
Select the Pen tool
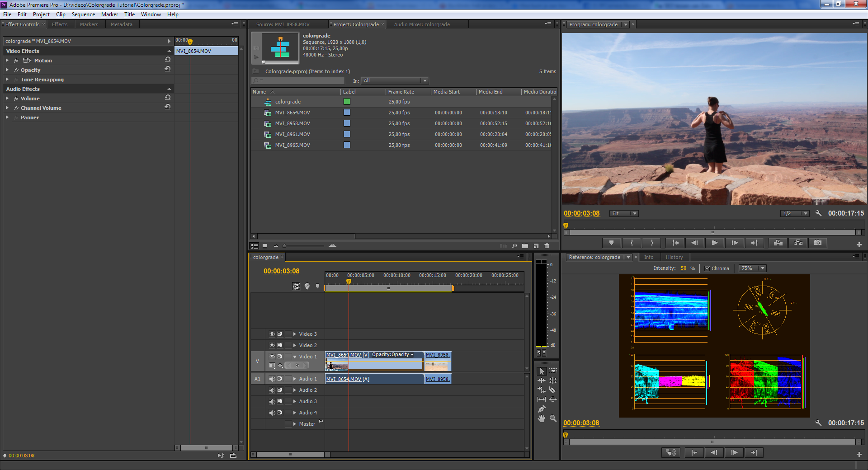[542, 409]
